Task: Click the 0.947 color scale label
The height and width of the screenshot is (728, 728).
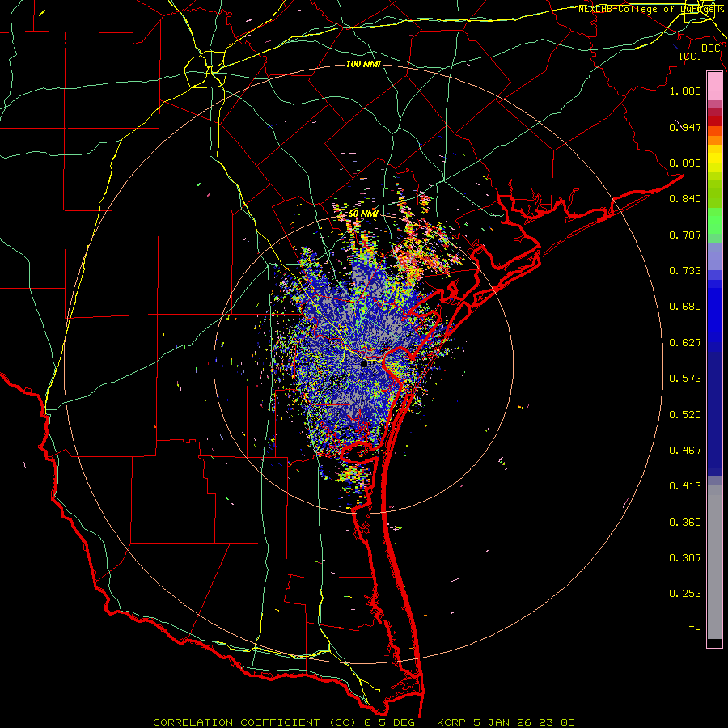Action: click(685, 127)
